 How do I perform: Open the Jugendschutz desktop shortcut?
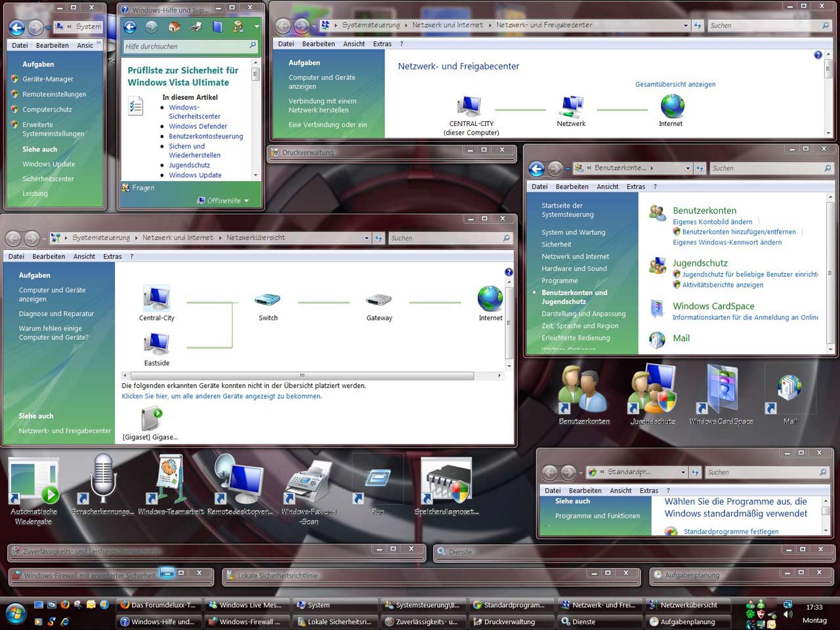[653, 394]
